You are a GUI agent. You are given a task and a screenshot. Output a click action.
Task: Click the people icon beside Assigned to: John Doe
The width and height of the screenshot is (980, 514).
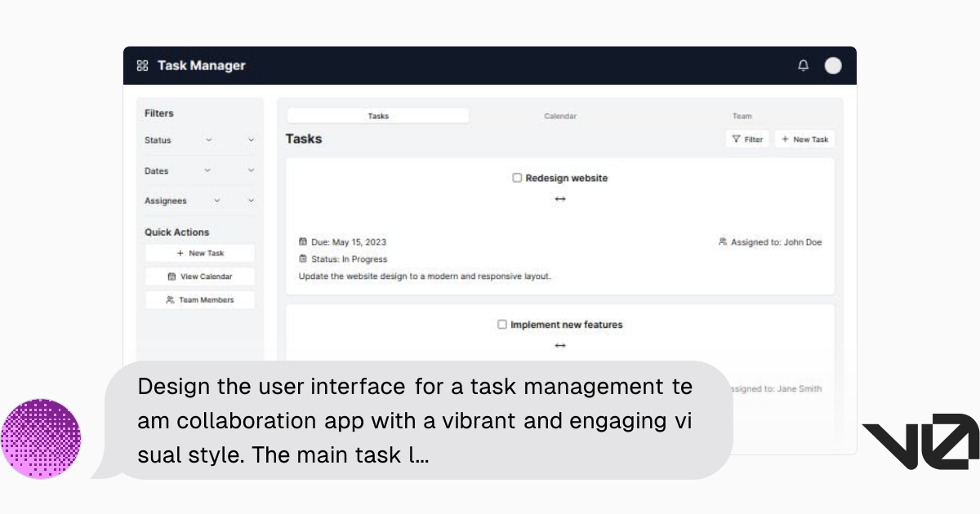coord(723,242)
